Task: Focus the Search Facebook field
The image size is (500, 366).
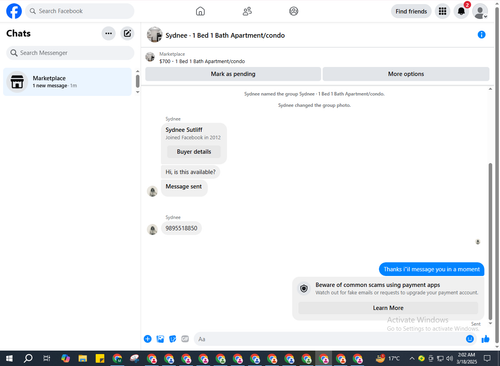Action: point(80,11)
